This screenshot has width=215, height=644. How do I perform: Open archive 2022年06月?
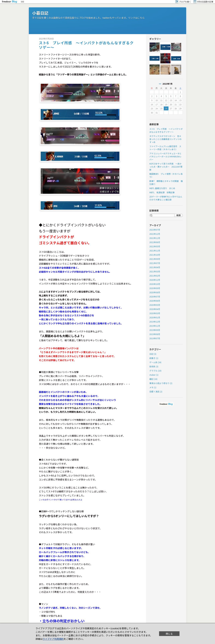[155, 242]
